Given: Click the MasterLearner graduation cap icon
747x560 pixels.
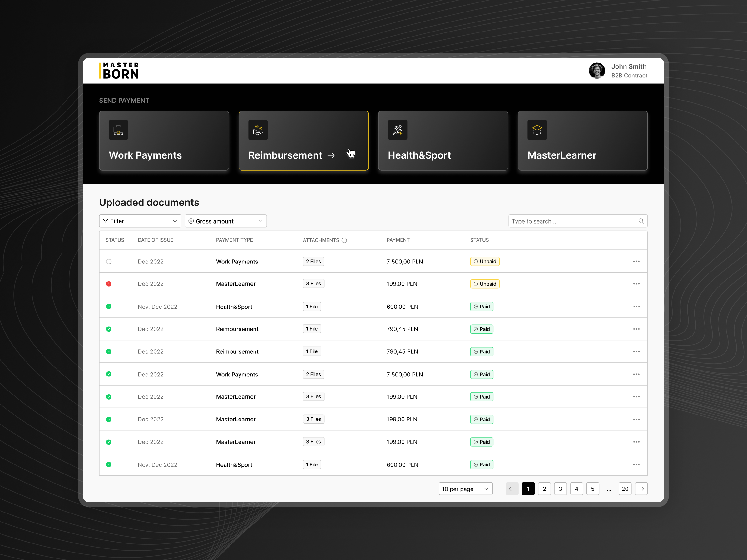Looking at the screenshot, I should (537, 130).
